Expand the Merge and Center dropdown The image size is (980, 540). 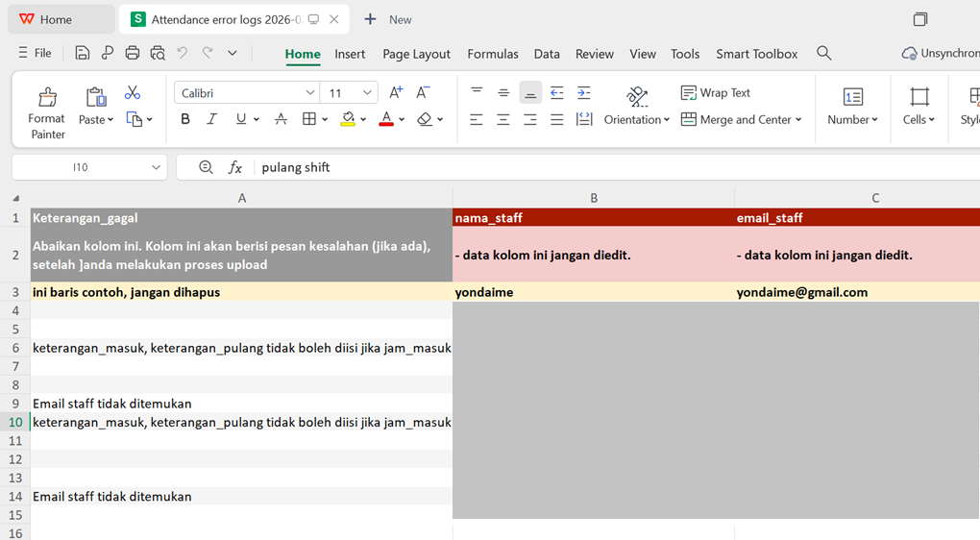pyautogui.click(x=798, y=120)
